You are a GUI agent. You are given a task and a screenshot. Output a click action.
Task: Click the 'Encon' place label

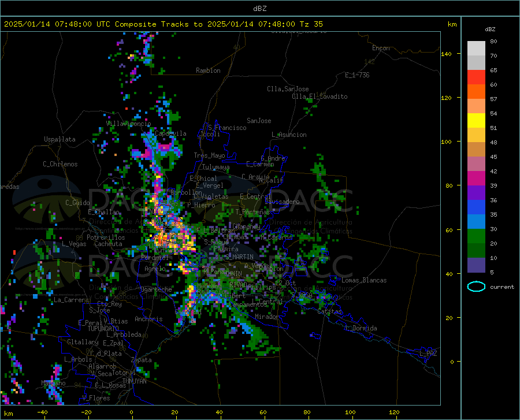(381, 48)
